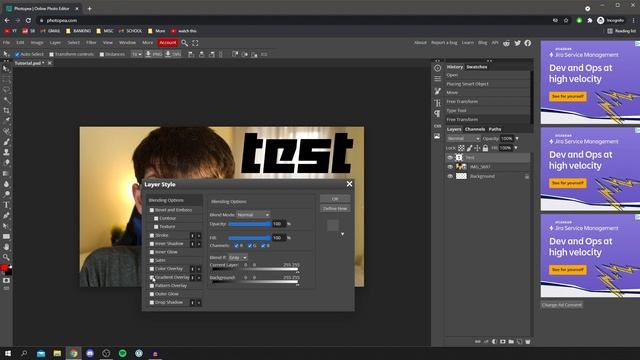The height and width of the screenshot is (360, 640).
Task: Open Report a bug link
Action: [444, 42]
